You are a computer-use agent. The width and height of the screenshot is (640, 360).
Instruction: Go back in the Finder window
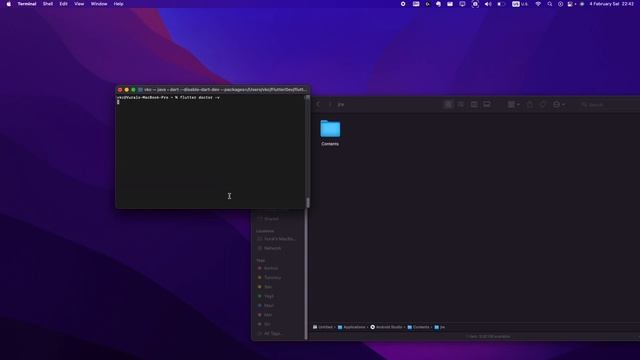(x=318, y=104)
